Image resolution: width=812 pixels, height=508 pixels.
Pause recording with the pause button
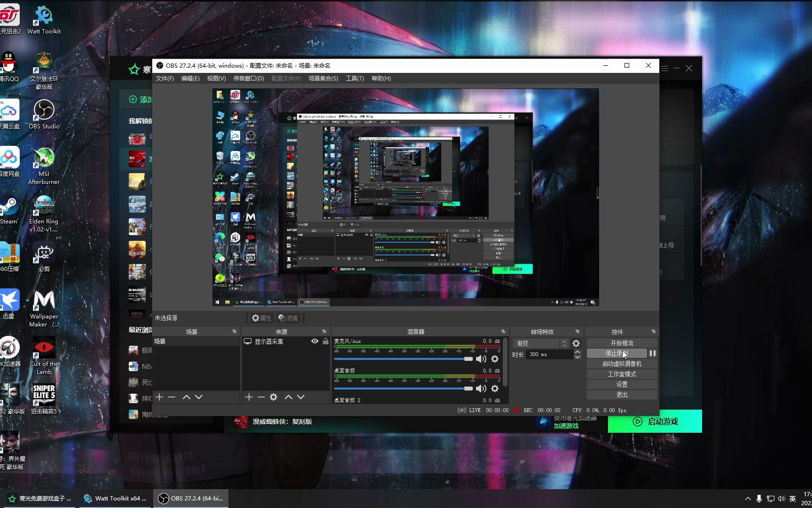click(x=653, y=353)
